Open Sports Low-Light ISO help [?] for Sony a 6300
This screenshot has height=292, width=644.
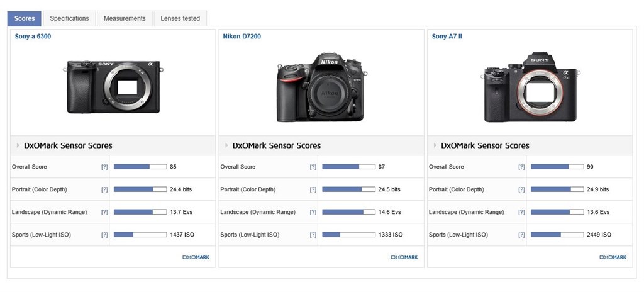(x=104, y=235)
